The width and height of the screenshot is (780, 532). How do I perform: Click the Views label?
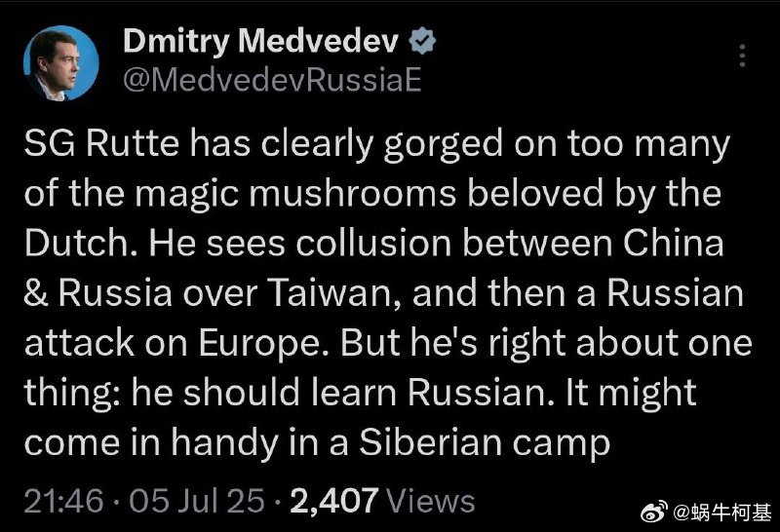(430, 501)
